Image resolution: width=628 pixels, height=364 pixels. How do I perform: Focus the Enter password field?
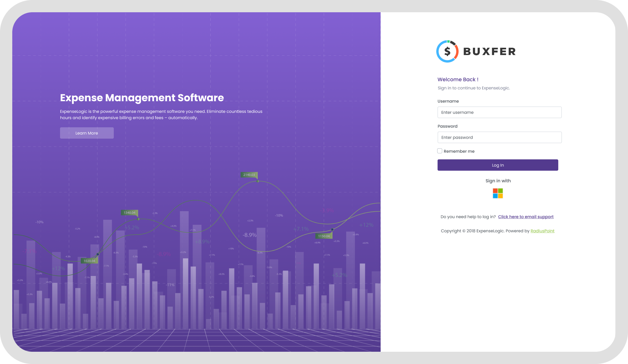[x=499, y=138]
